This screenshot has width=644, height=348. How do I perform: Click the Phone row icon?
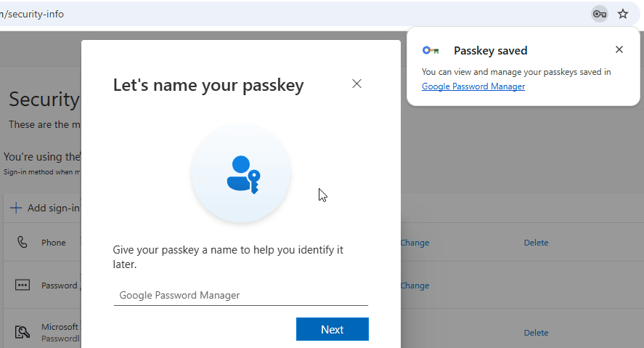click(23, 243)
